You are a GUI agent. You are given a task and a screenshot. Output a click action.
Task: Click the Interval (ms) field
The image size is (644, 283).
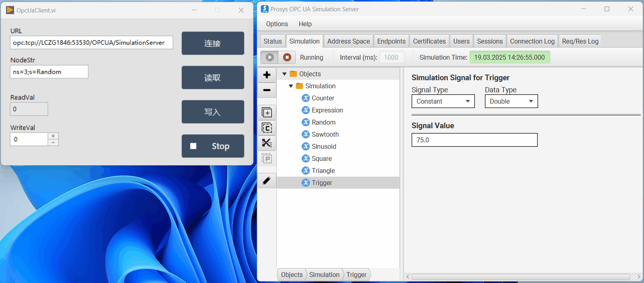[391, 57]
